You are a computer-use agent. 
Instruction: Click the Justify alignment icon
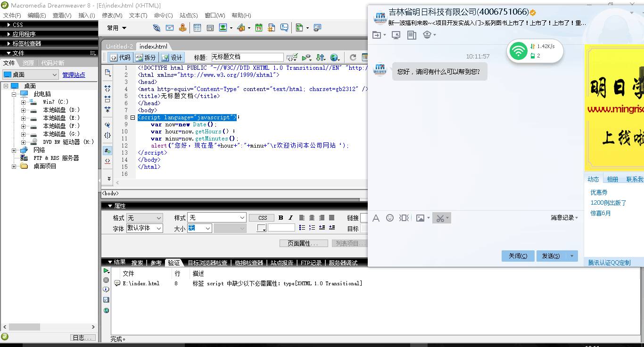pyautogui.click(x=332, y=218)
